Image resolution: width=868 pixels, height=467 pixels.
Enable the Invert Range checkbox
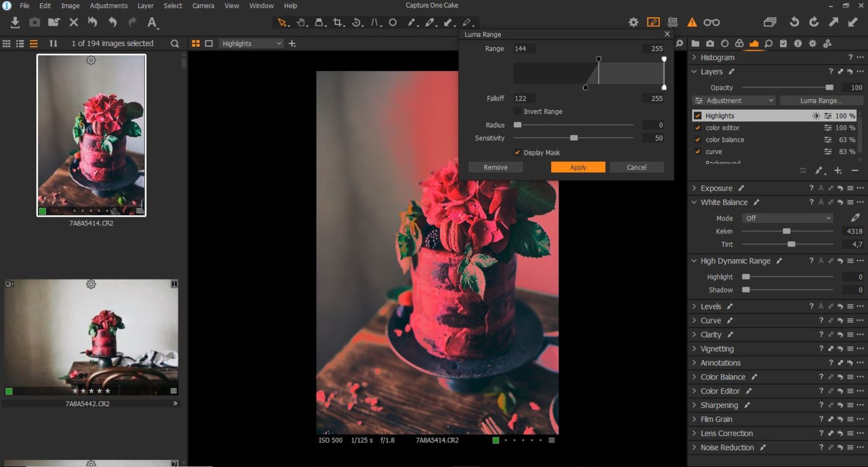[517, 111]
